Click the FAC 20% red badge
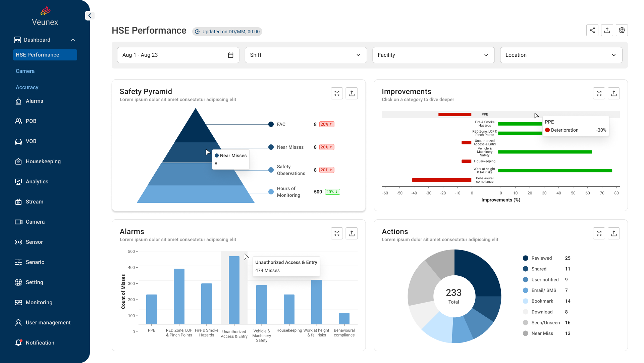Screen dimensions: 644x363 pos(327,125)
